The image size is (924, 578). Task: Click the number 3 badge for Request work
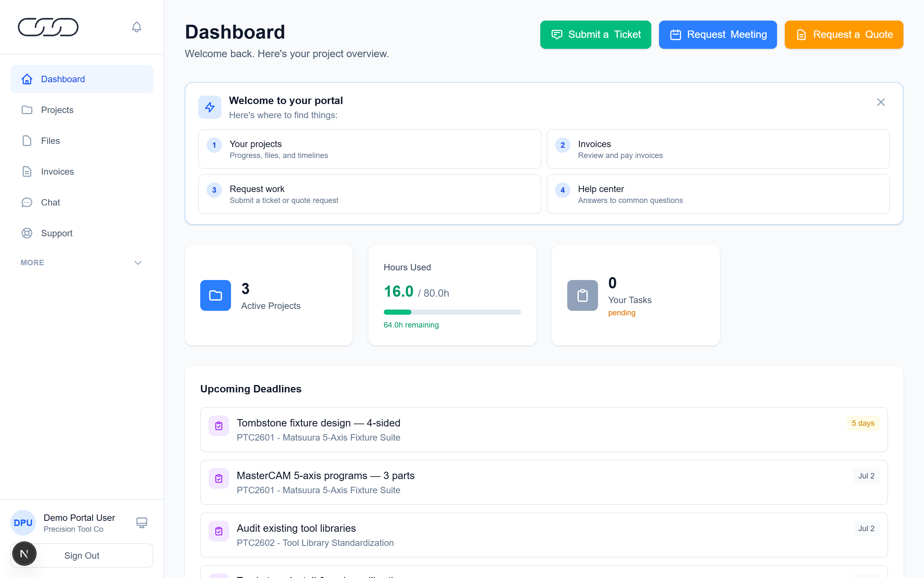[x=214, y=190]
